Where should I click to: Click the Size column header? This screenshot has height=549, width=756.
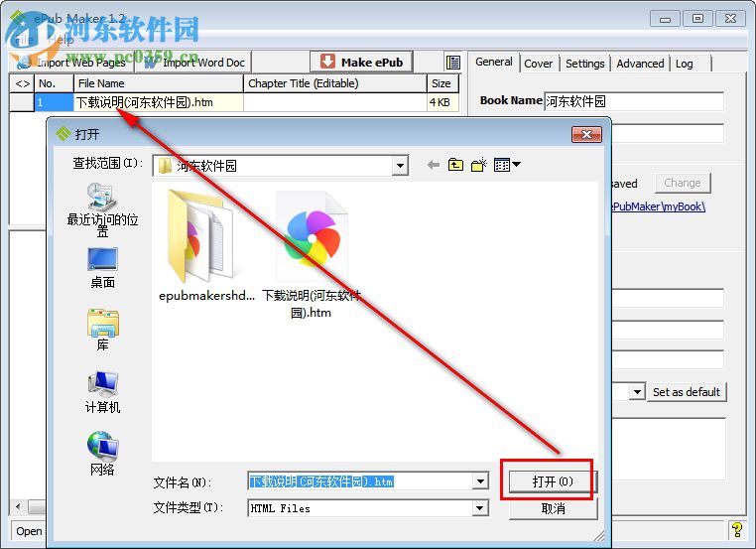pyautogui.click(x=442, y=83)
